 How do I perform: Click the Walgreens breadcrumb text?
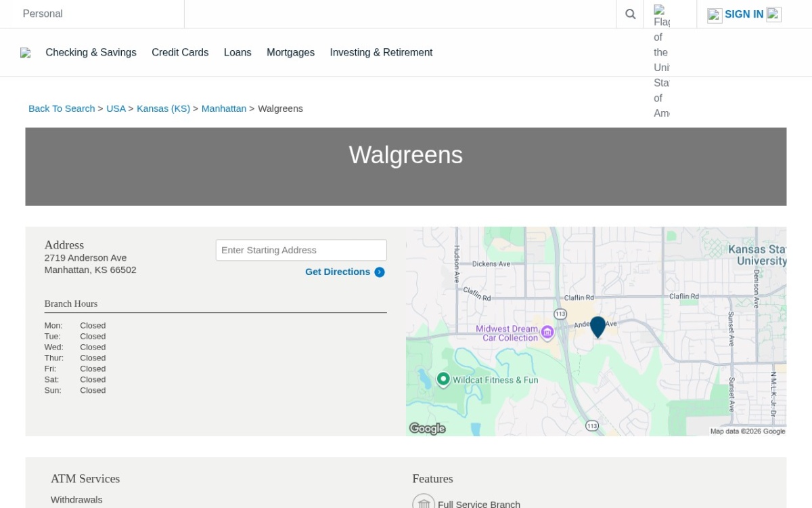280,108
